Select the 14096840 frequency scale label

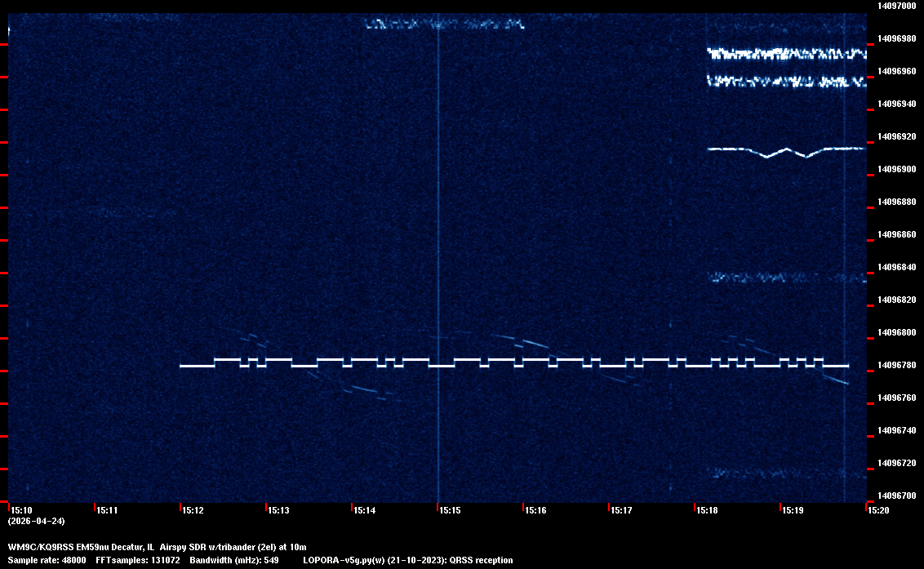coord(896,267)
